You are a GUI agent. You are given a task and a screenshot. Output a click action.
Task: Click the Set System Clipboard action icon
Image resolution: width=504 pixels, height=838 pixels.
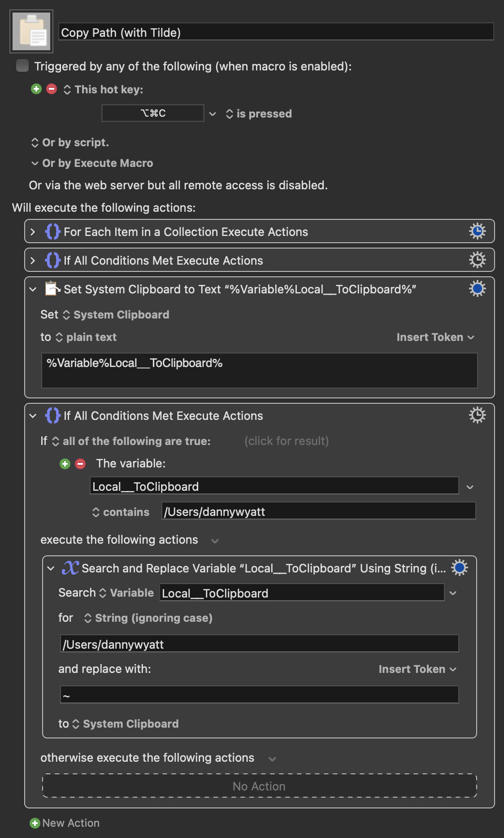(x=52, y=288)
